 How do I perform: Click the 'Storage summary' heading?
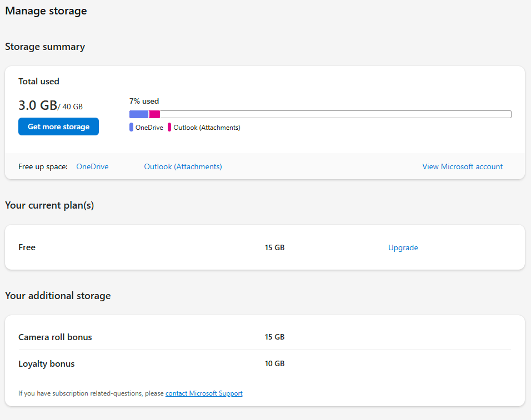point(45,47)
